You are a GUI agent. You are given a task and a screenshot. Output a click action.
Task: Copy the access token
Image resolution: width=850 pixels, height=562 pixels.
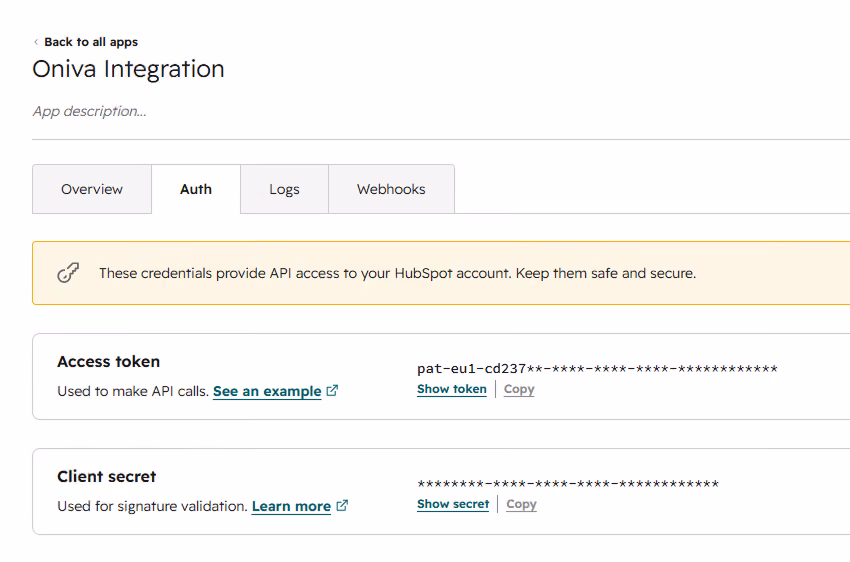click(519, 389)
